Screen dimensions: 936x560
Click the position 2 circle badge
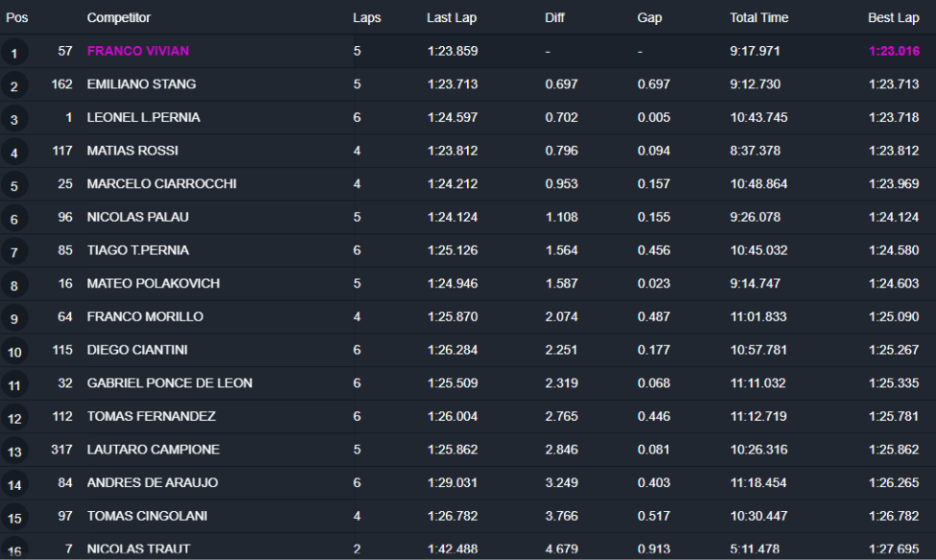click(13, 86)
